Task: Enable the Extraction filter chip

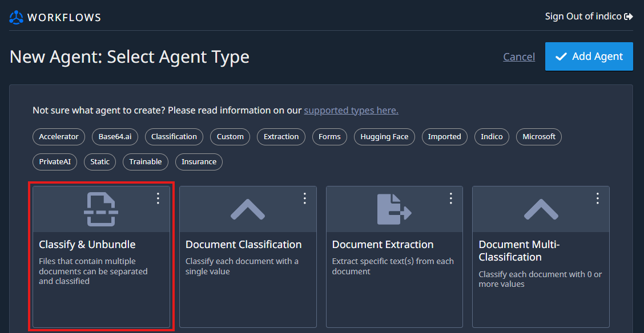Action: [281, 137]
